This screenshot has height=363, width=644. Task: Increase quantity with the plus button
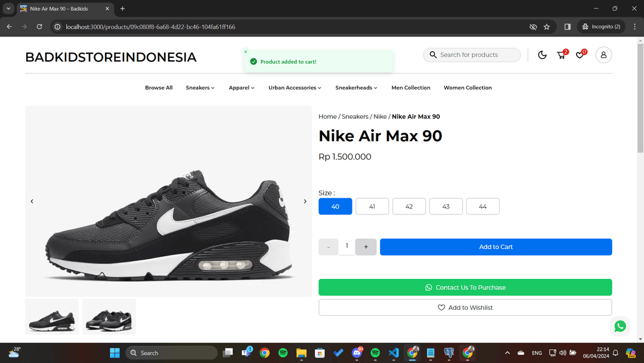[x=366, y=247]
